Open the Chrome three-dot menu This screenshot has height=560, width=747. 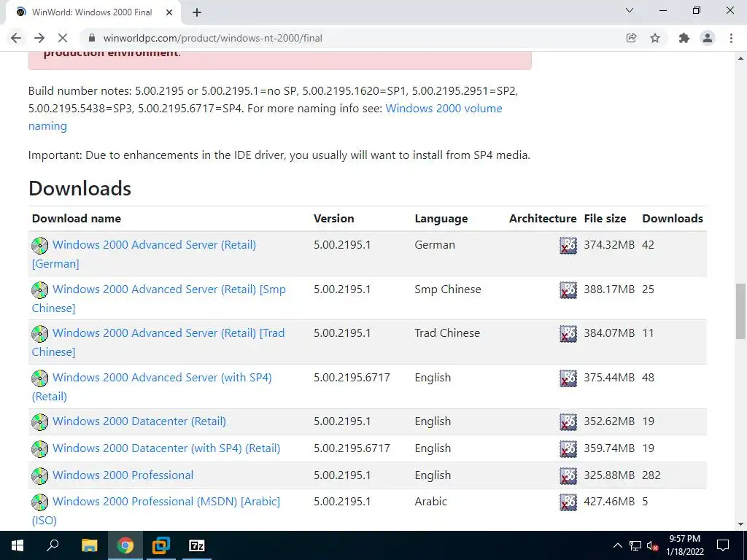pos(731,38)
